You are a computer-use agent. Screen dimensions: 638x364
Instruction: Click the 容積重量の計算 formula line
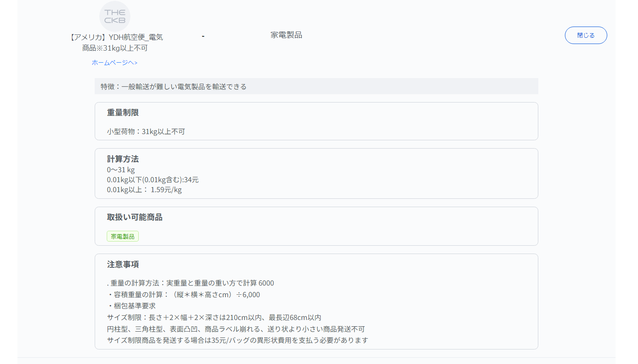(x=184, y=295)
